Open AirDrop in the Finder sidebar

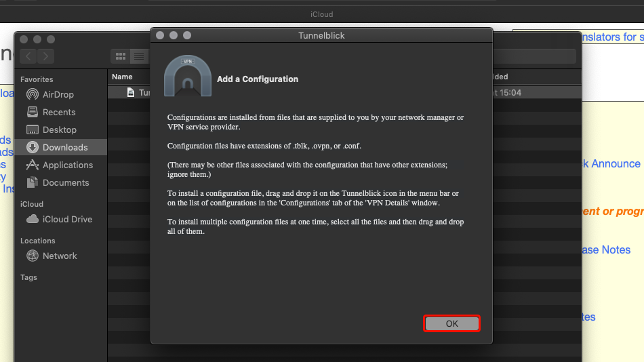pos(58,94)
